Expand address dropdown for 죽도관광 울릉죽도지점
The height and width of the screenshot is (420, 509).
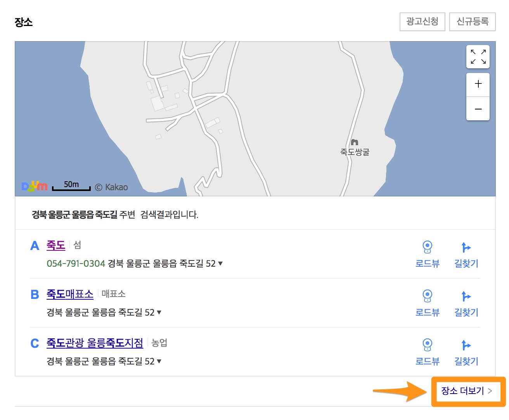pos(159,361)
